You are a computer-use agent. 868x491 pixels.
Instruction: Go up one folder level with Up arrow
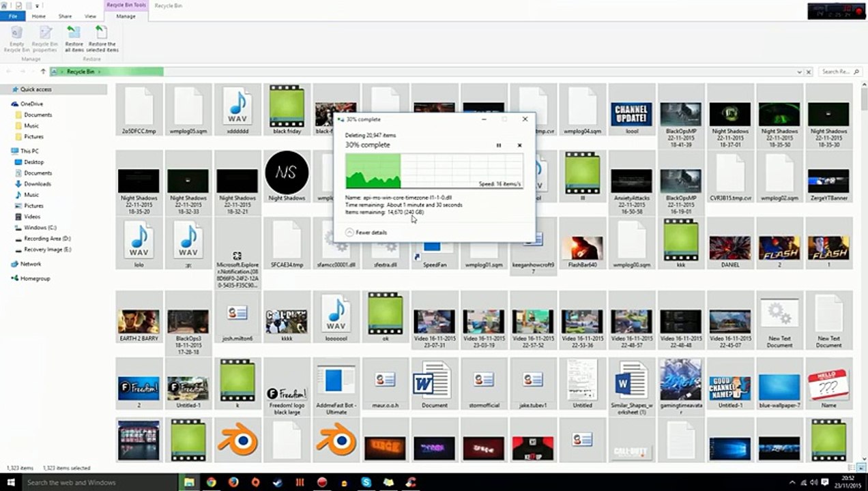click(43, 72)
